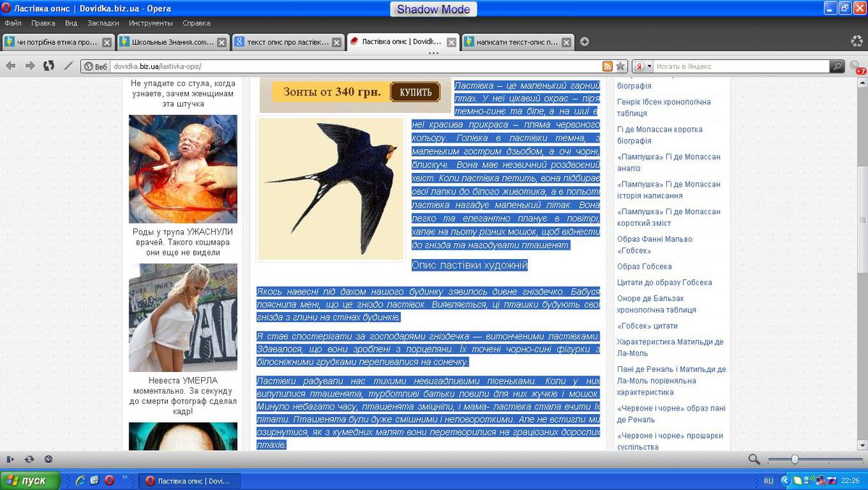
Task: Bookmark page with star icon
Action: (x=621, y=67)
